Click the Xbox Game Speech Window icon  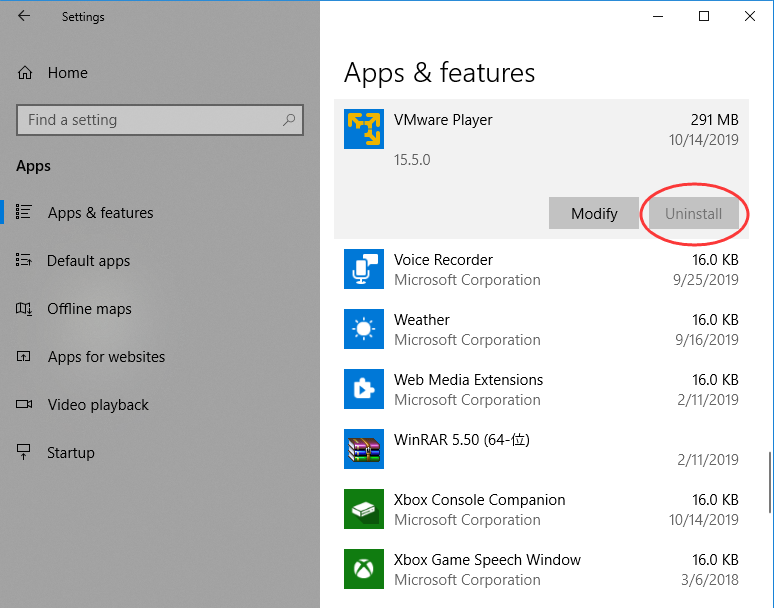364,569
